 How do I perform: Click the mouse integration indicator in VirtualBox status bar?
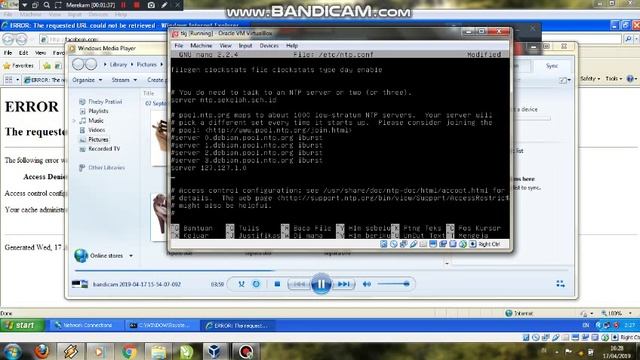tap(463, 244)
